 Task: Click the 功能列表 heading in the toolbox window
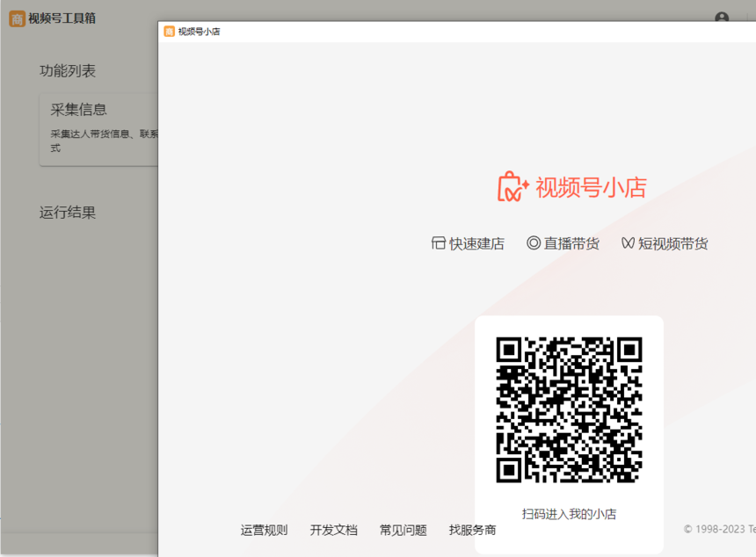pyautogui.click(x=68, y=71)
